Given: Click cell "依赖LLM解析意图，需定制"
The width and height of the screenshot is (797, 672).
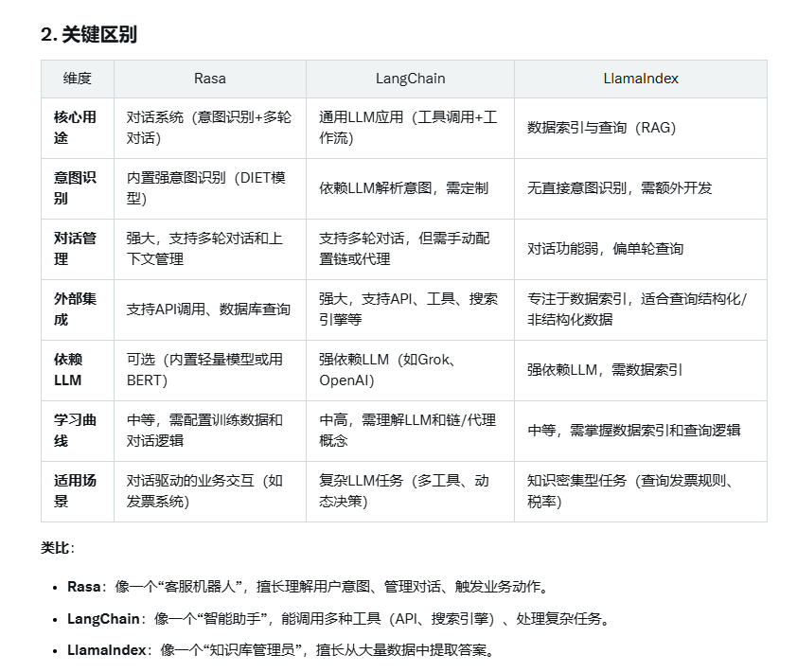Looking at the screenshot, I should tap(410, 188).
